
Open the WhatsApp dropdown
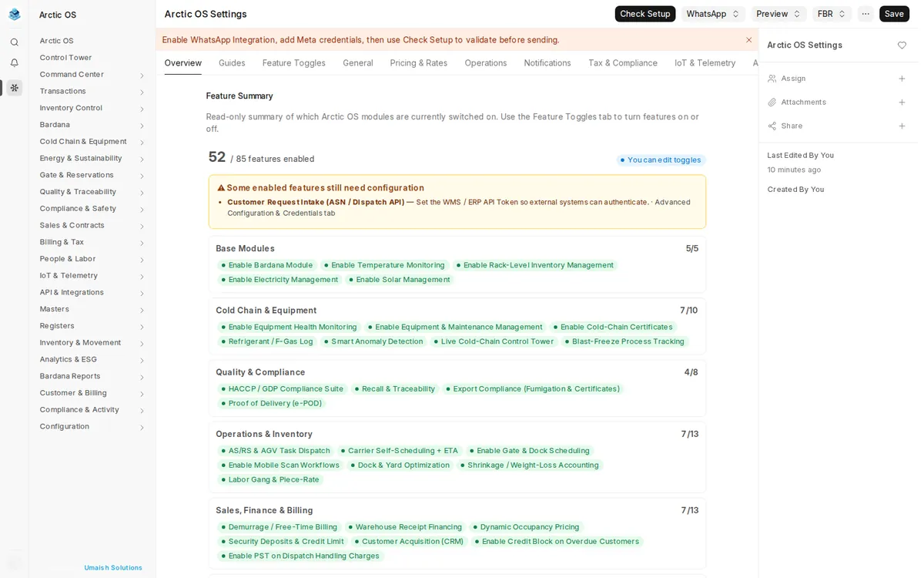pos(713,14)
